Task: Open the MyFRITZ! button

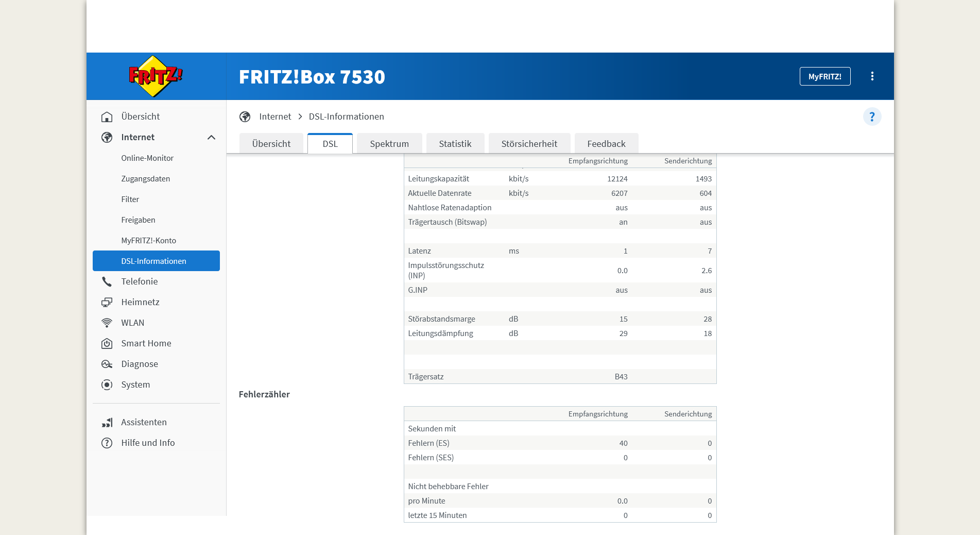Action: (x=824, y=76)
